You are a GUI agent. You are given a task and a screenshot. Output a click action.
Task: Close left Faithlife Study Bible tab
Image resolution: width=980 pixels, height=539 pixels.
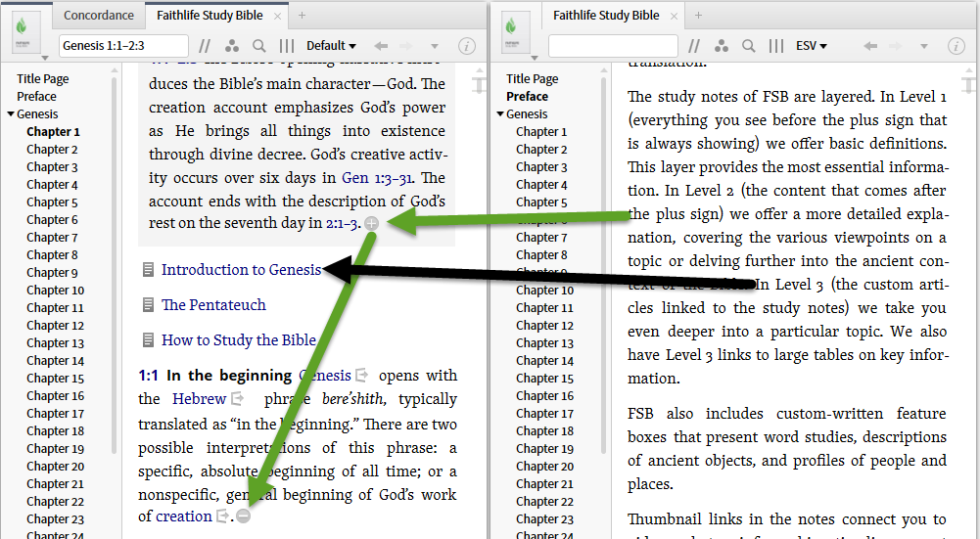(x=277, y=17)
